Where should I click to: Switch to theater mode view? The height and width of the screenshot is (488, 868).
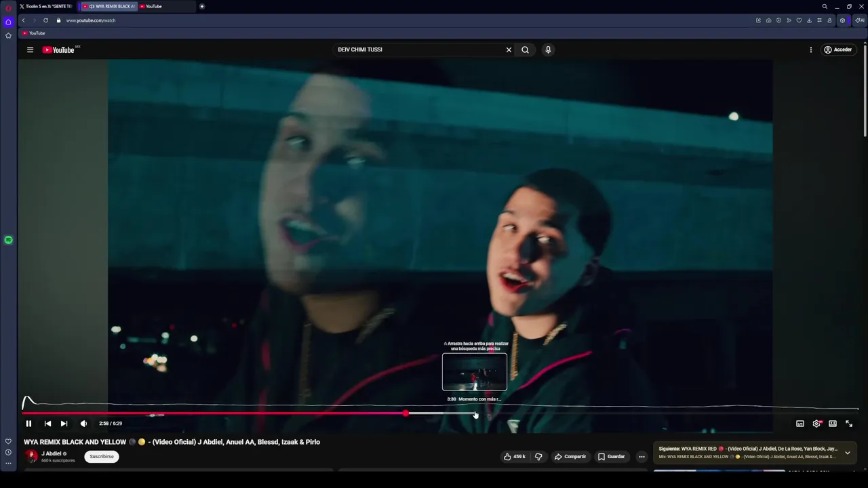[833, 424]
